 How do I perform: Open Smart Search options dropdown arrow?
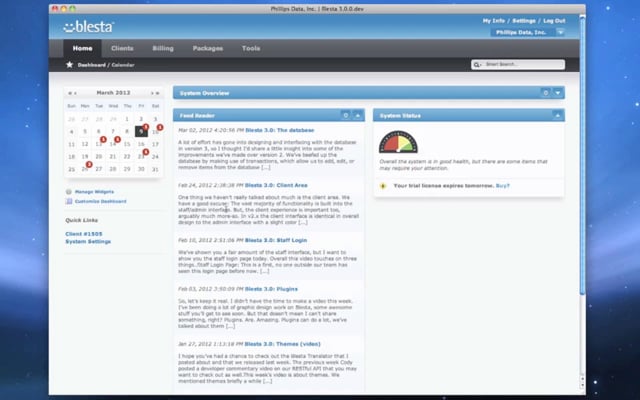click(x=481, y=65)
